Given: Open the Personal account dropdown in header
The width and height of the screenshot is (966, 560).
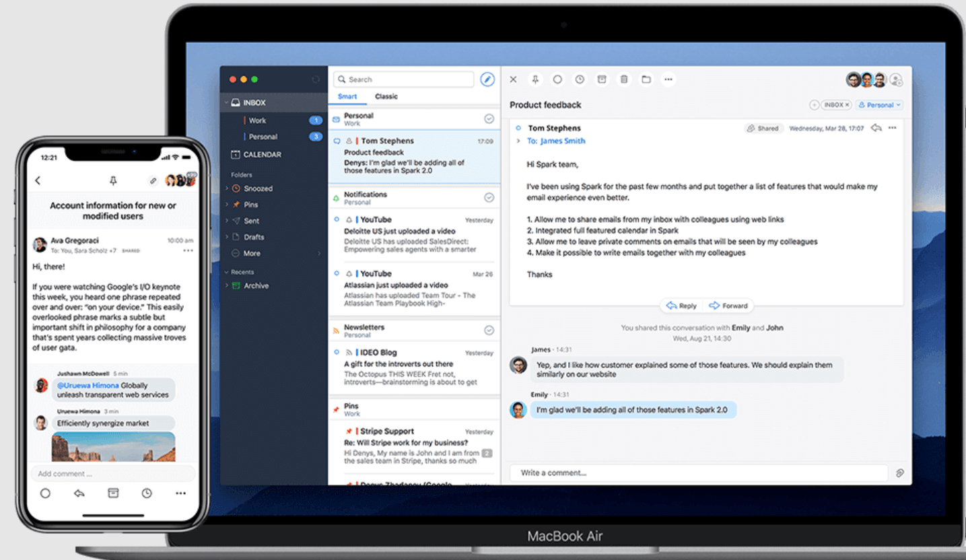Looking at the screenshot, I should pos(879,105).
